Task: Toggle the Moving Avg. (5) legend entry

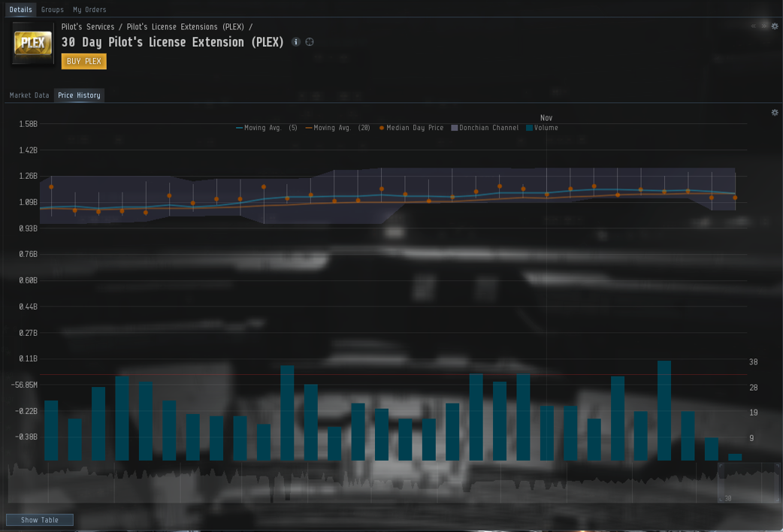Action: [267, 128]
